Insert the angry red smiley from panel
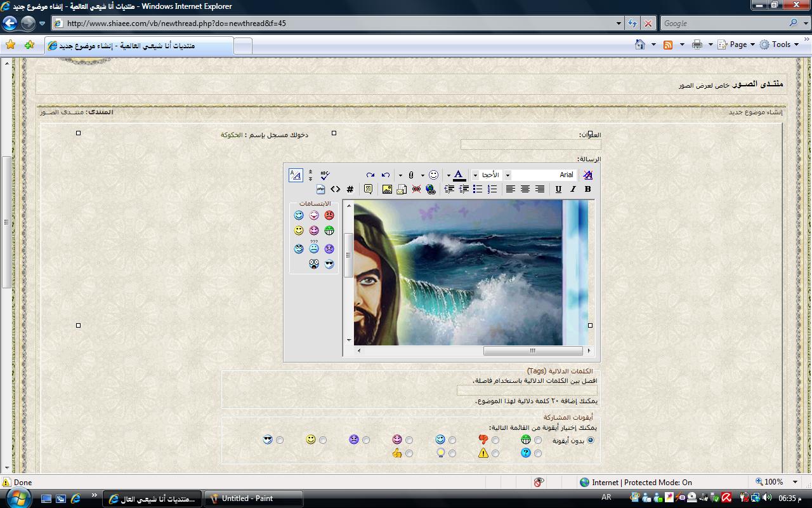Image resolution: width=812 pixels, height=508 pixels. pyautogui.click(x=329, y=215)
